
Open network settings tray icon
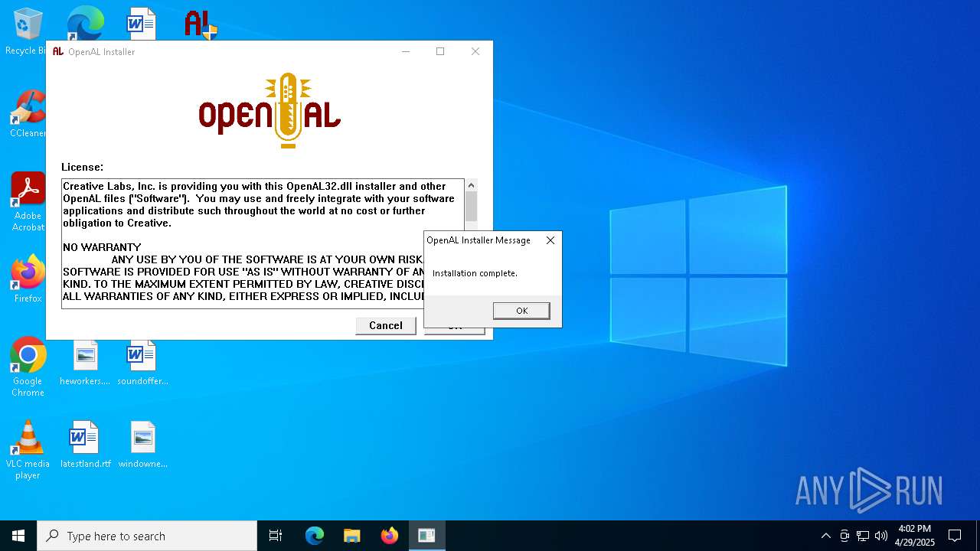click(863, 536)
